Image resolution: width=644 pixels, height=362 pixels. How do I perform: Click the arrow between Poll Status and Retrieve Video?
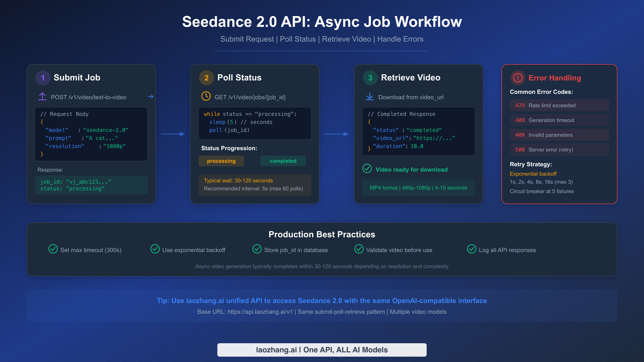(337, 134)
